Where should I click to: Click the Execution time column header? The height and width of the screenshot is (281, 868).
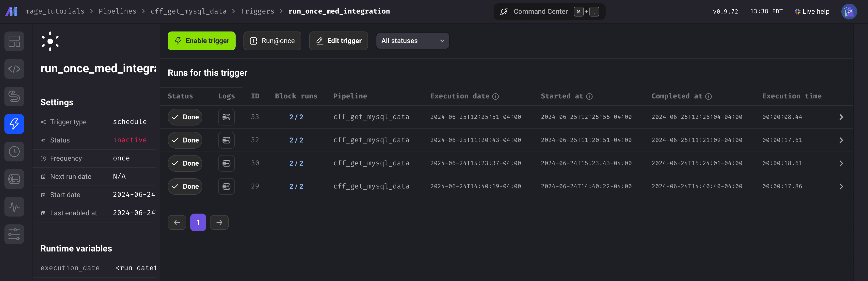click(792, 96)
